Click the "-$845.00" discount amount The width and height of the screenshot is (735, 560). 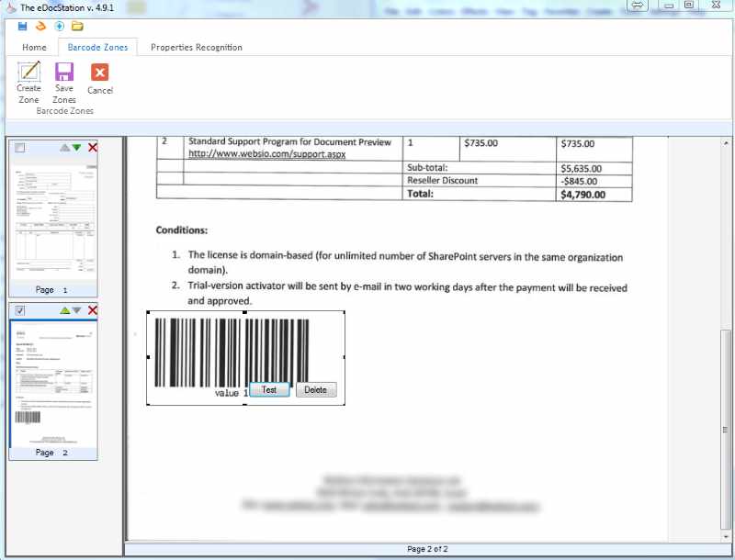click(x=579, y=181)
